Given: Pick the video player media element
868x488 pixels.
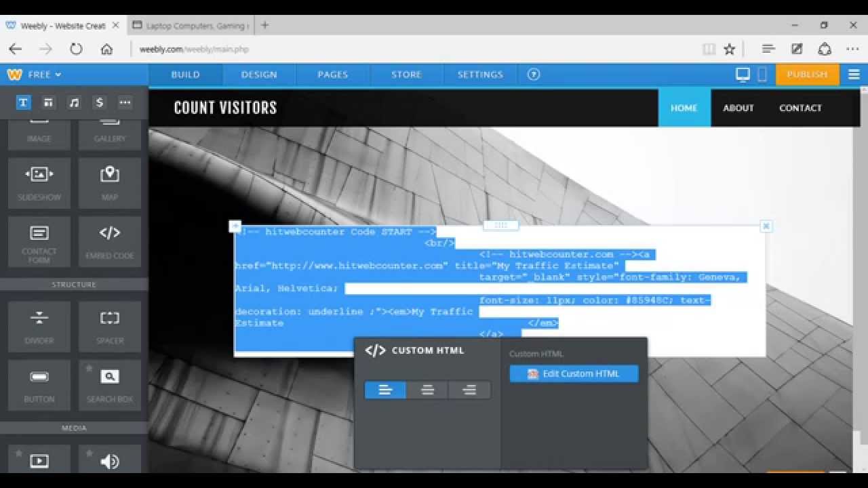Looking at the screenshot, I should (39, 460).
